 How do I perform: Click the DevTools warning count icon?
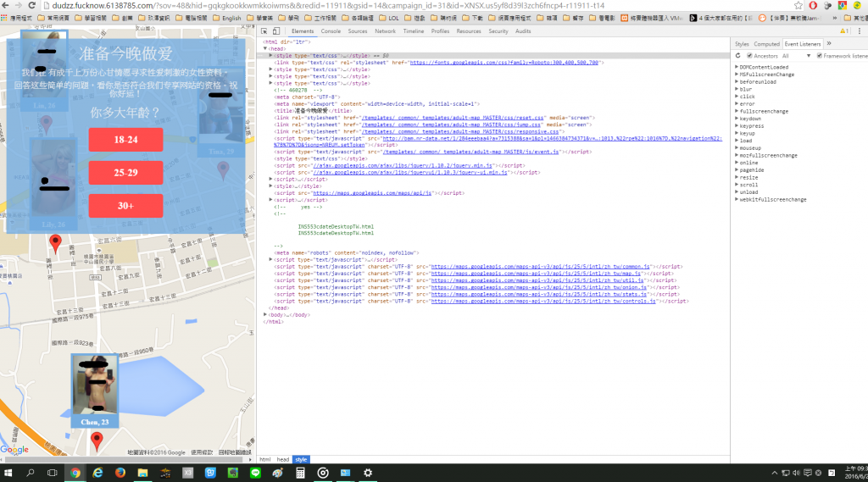tap(843, 31)
